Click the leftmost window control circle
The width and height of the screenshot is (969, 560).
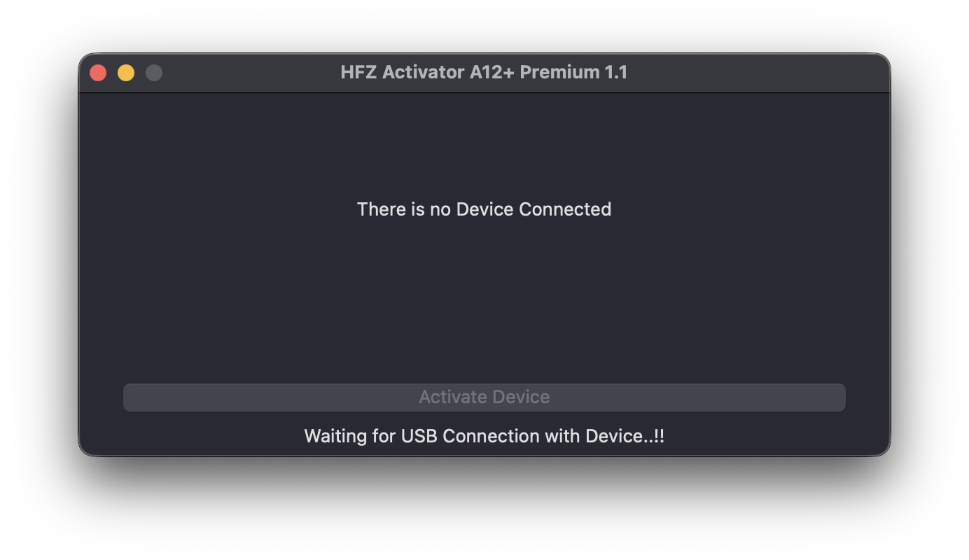98,72
